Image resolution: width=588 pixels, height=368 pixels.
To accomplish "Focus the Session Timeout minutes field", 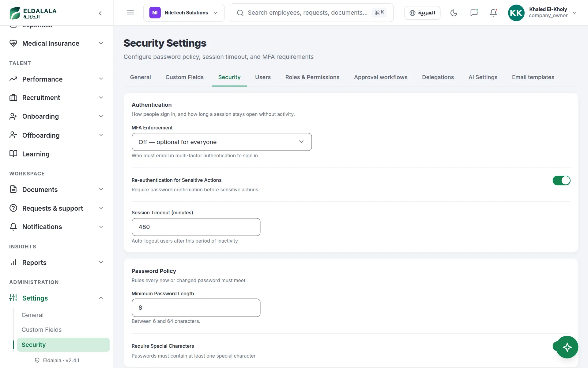I will pyautogui.click(x=196, y=227).
